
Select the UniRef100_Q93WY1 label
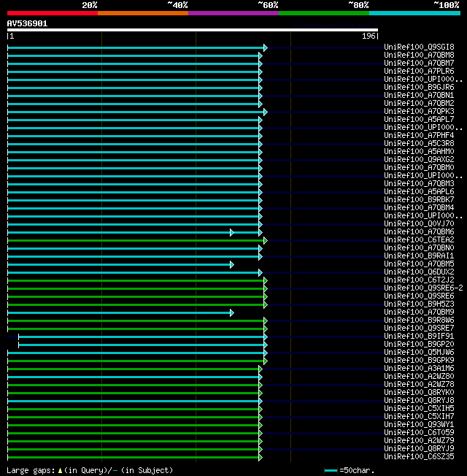coord(419,425)
